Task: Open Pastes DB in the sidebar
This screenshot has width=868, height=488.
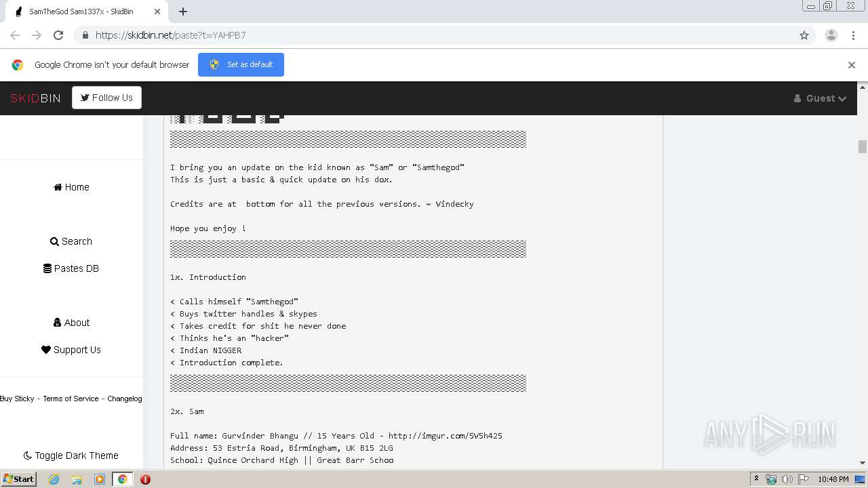Action: tap(71, 268)
